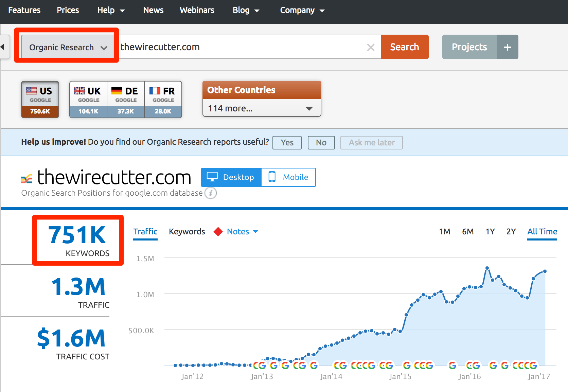Screen dimensions: 568x392
Task: Open the Organic Research dropdown
Action: coord(68,47)
